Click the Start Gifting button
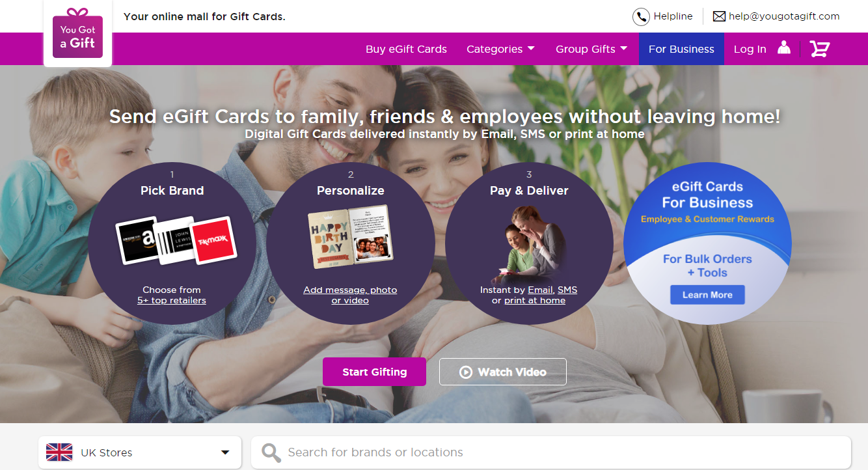 374,372
